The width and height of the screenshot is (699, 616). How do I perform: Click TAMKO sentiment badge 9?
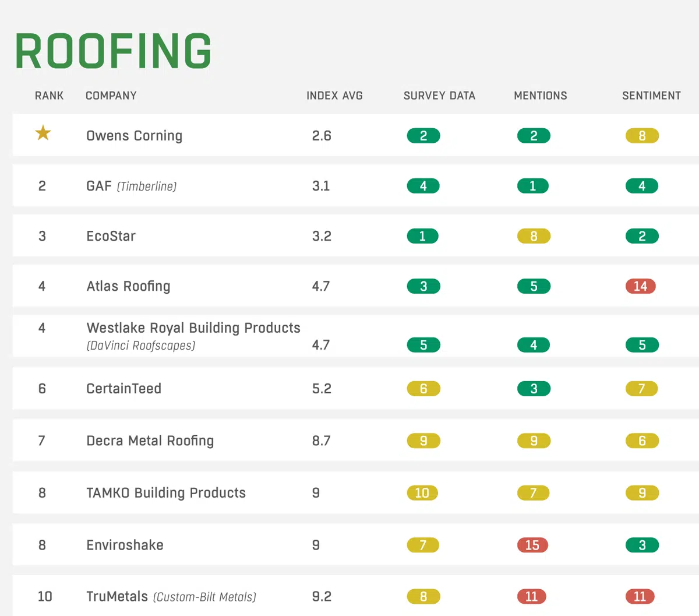642,493
